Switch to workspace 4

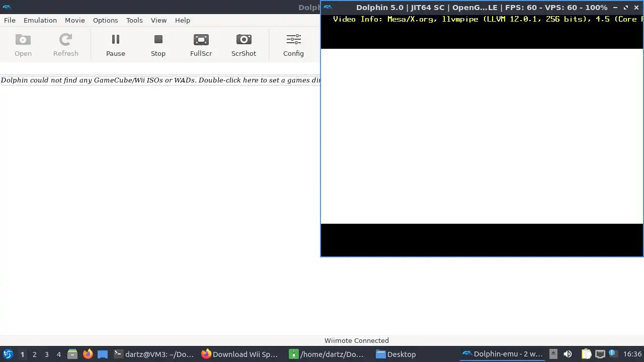point(58,354)
